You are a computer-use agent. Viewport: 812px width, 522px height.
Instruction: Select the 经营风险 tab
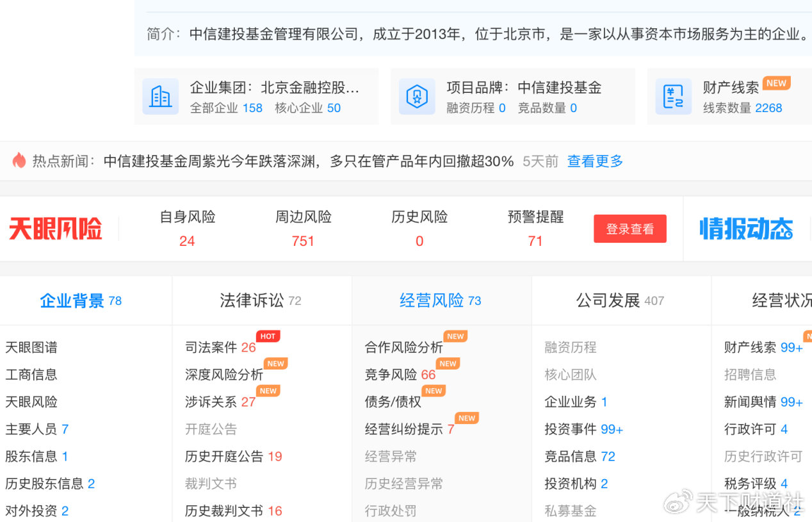(x=441, y=300)
